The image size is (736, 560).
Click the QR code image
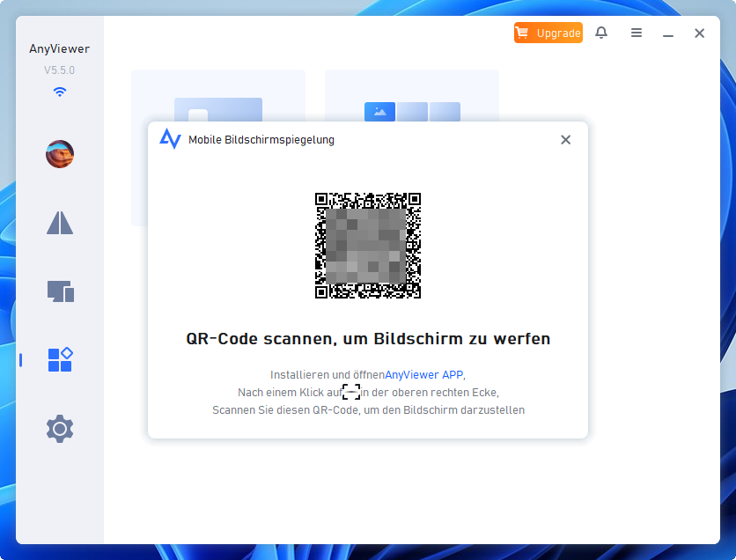click(x=368, y=246)
